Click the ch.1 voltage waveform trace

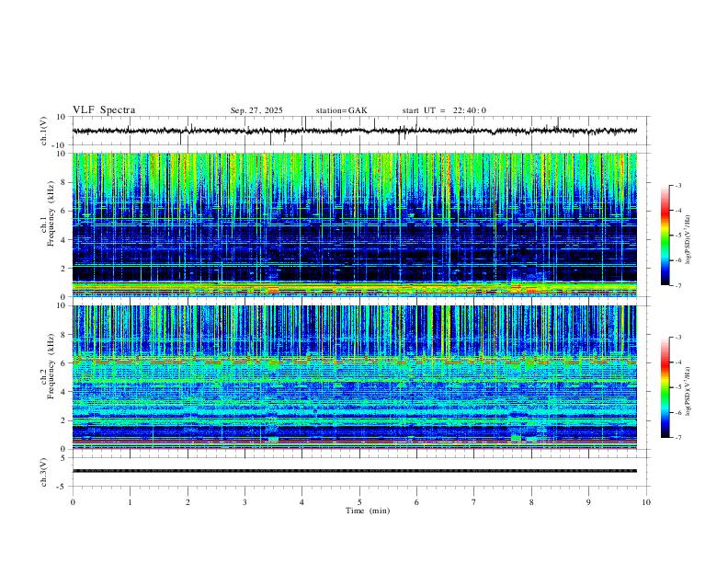pyautogui.click(x=355, y=131)
